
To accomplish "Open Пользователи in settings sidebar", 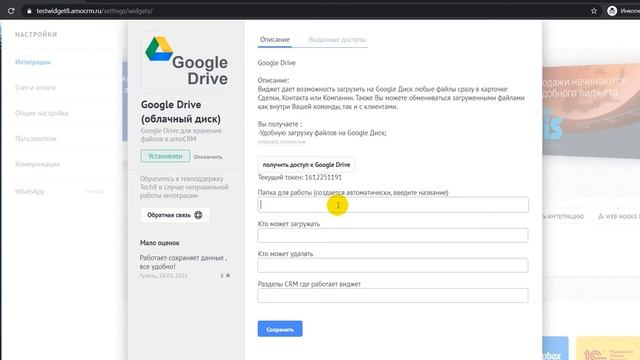I will pyautogui.click(x=36, y=139).
